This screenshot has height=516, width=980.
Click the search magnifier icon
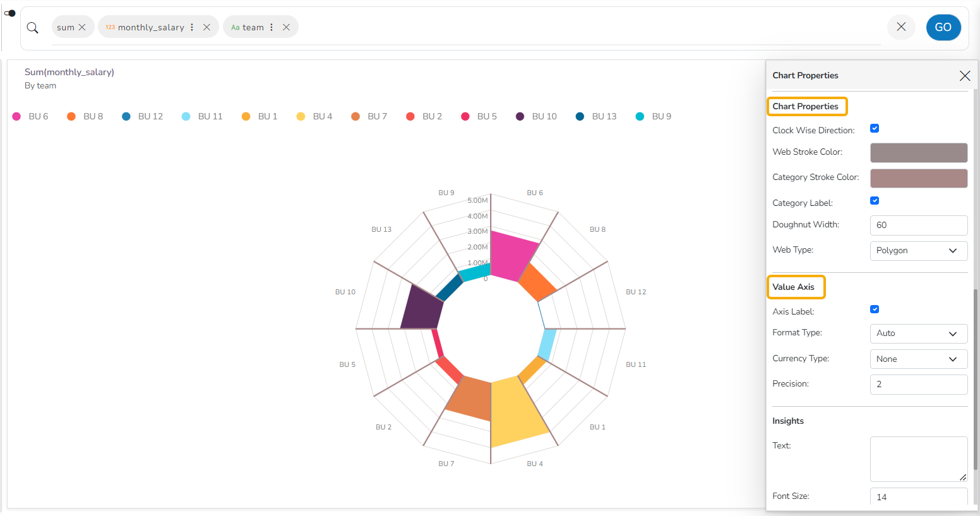point(33,28)
